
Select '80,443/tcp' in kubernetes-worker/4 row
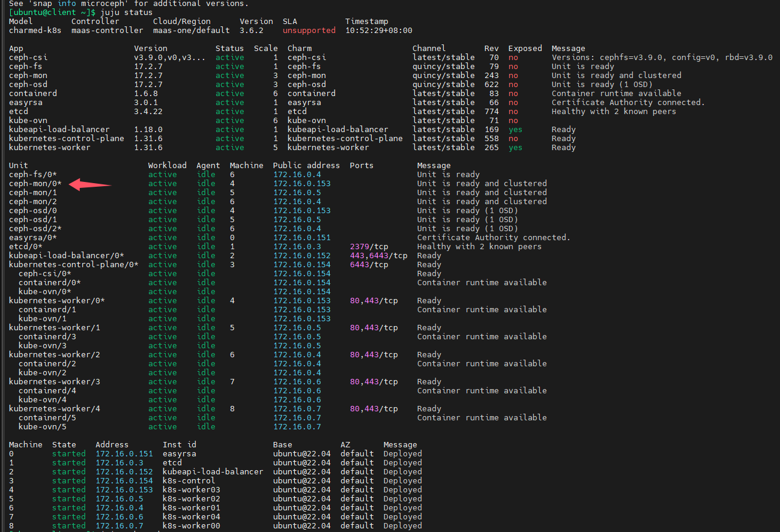(374, 409)
